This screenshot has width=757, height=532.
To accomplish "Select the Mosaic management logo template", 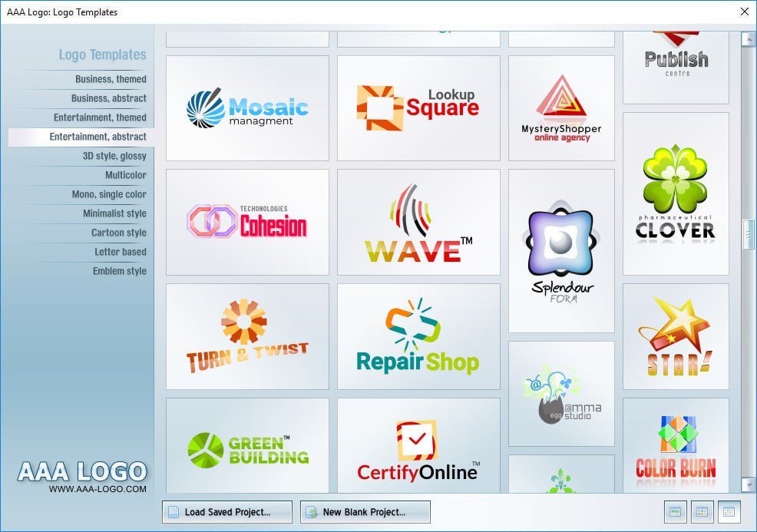I will point(247,108).
